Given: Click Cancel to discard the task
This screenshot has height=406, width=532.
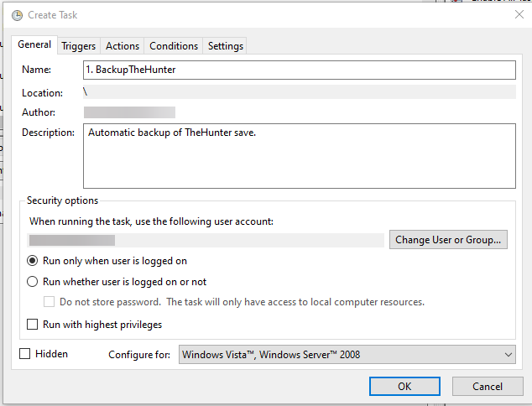Looking at the screenshot, I should pyautogui.click(x=488, y=386).
